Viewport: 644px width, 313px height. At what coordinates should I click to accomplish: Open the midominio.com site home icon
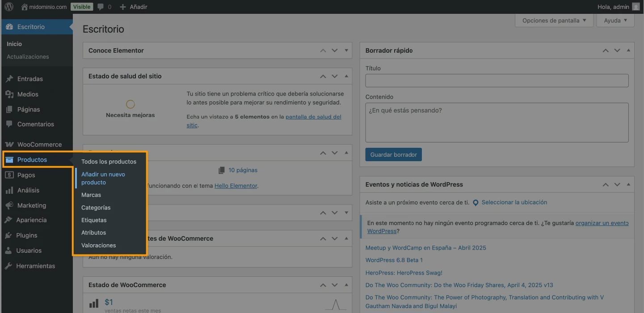(x=24, y=7)
